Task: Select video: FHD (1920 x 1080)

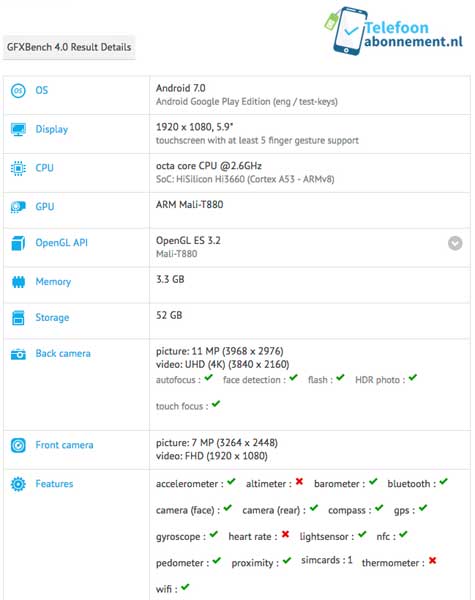Action: click(212, 456)
